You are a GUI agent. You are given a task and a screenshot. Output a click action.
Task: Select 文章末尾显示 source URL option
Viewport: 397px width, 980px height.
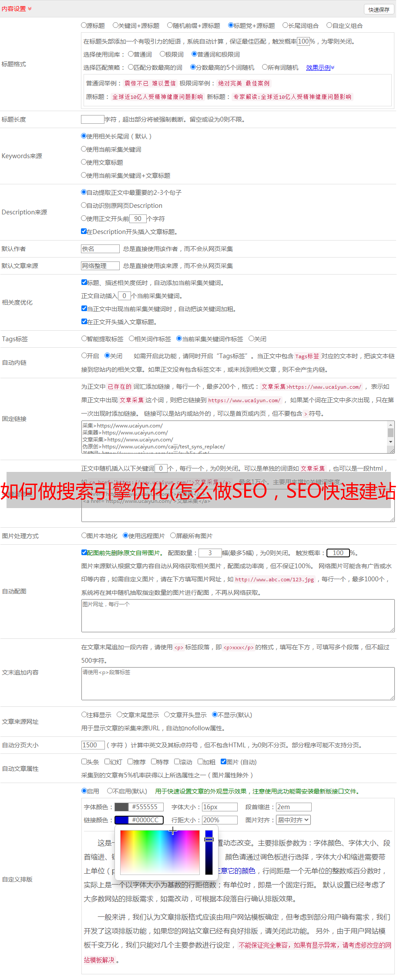pyautogui.click(x=119, y=715)
